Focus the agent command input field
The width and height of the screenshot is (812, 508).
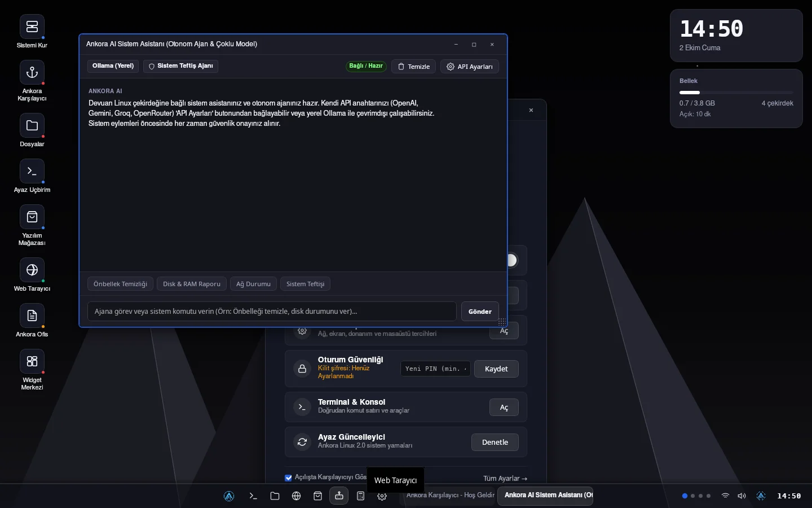(x=272, y=312)
